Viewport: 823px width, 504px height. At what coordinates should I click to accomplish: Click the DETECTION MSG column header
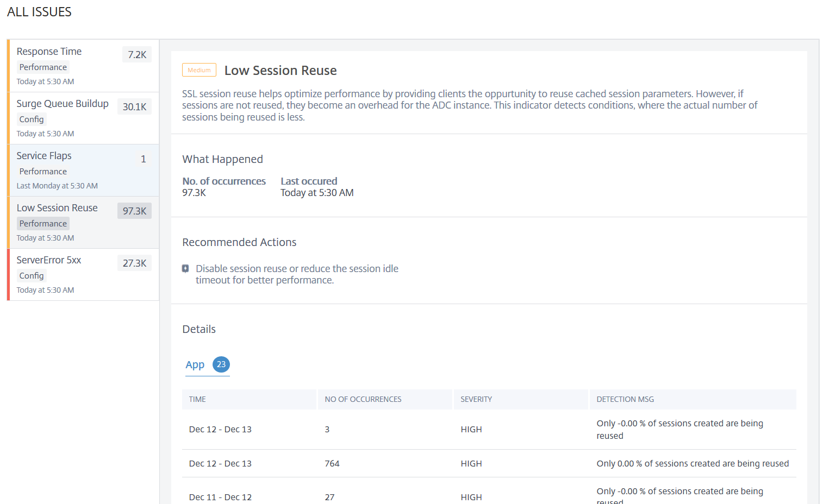tap(625, 399)
